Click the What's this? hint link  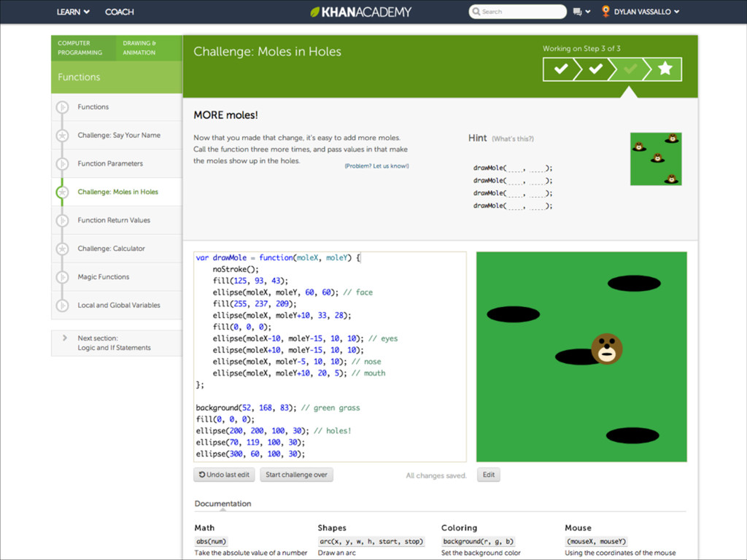click(513, 139)
